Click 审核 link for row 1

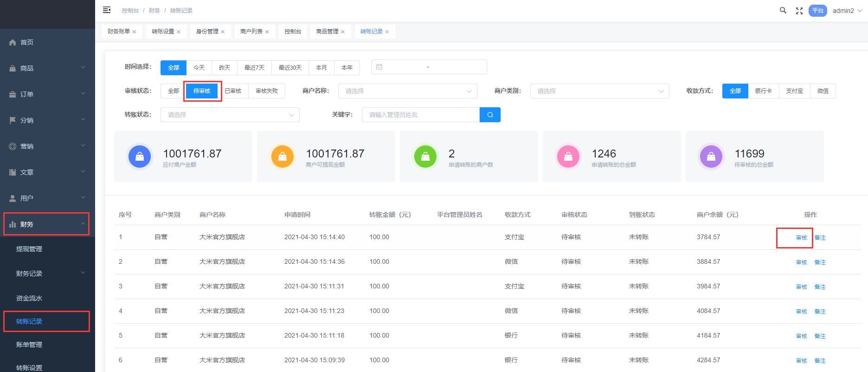coord(801,238)
